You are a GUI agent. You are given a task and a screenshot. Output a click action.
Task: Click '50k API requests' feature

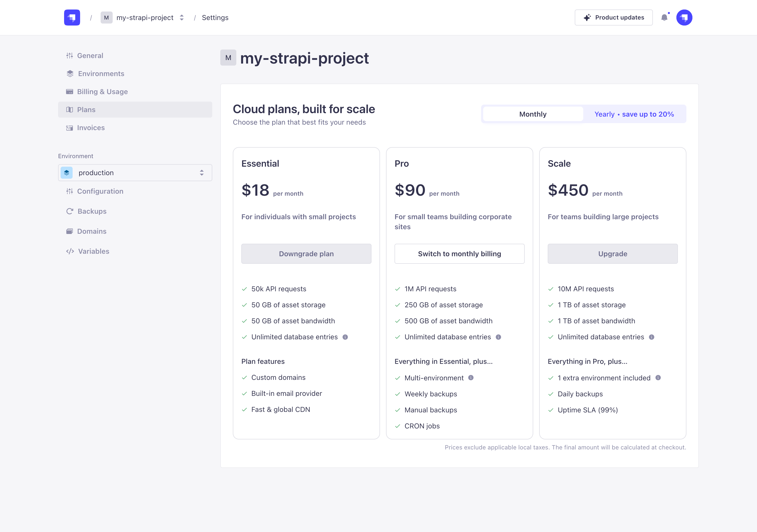[x=279, y=289]
